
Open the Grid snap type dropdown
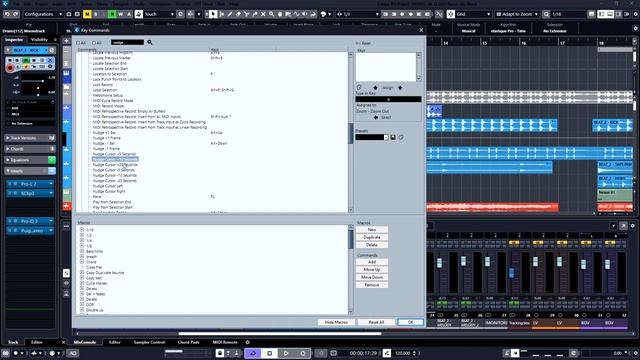473,14
